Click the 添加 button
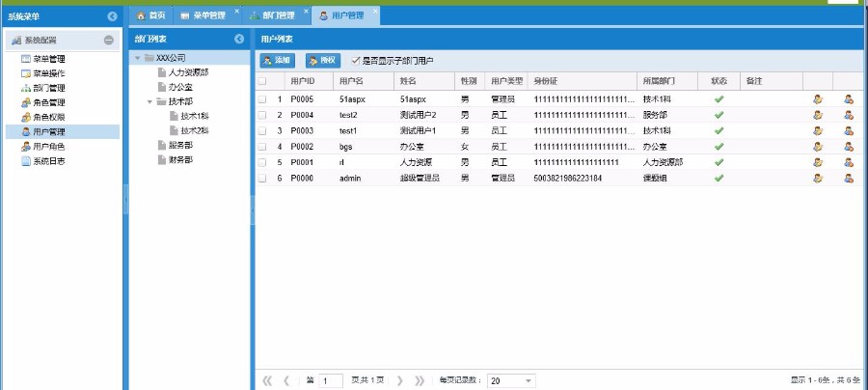The image size is (868, 390). click(x=277, y=60)
